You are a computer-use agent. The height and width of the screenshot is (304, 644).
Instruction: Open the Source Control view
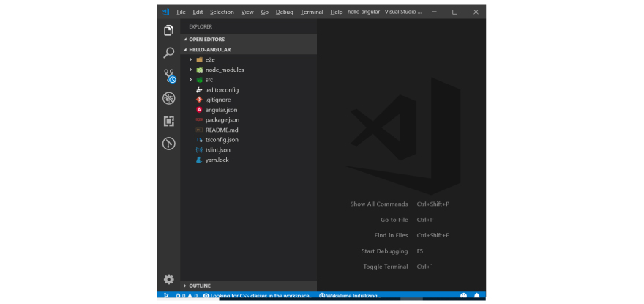169,75
